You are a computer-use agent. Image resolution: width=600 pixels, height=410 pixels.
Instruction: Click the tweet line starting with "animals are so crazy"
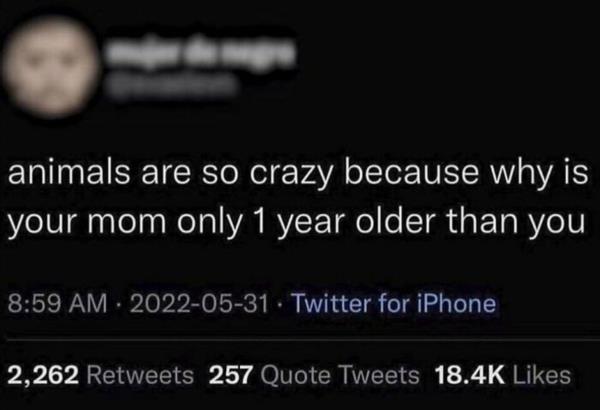point(296,176)
